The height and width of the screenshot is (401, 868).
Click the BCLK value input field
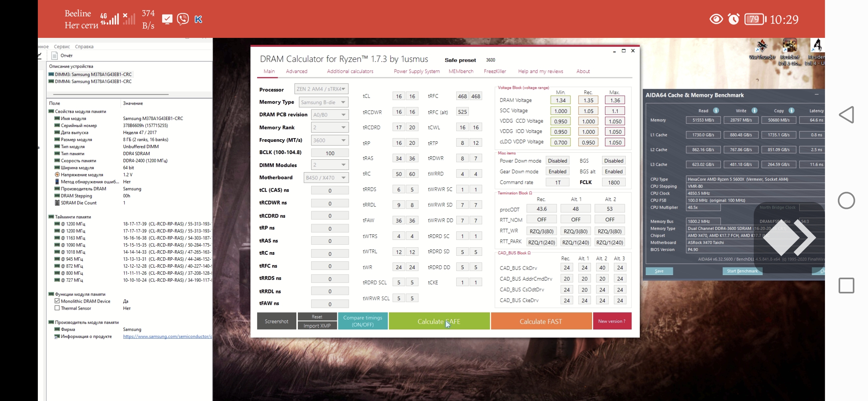coord(329,153)
